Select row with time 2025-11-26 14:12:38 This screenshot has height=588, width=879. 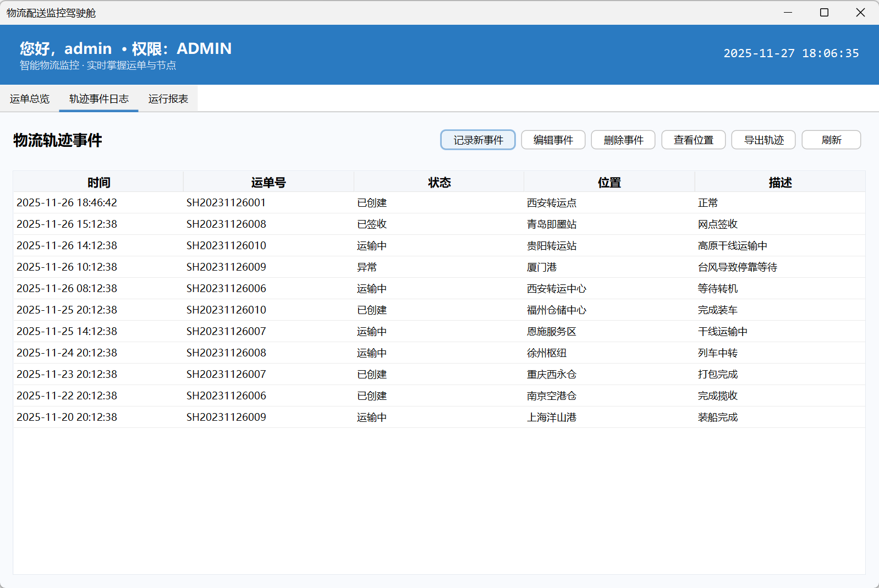coord(439,245)
